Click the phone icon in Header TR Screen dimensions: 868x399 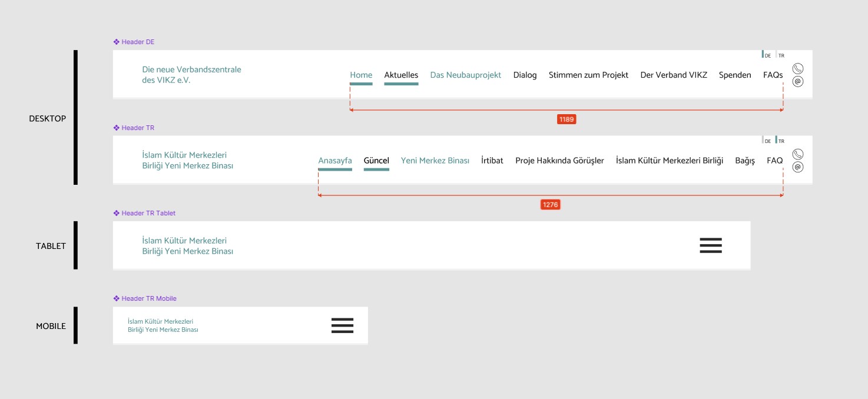[798, 154]
